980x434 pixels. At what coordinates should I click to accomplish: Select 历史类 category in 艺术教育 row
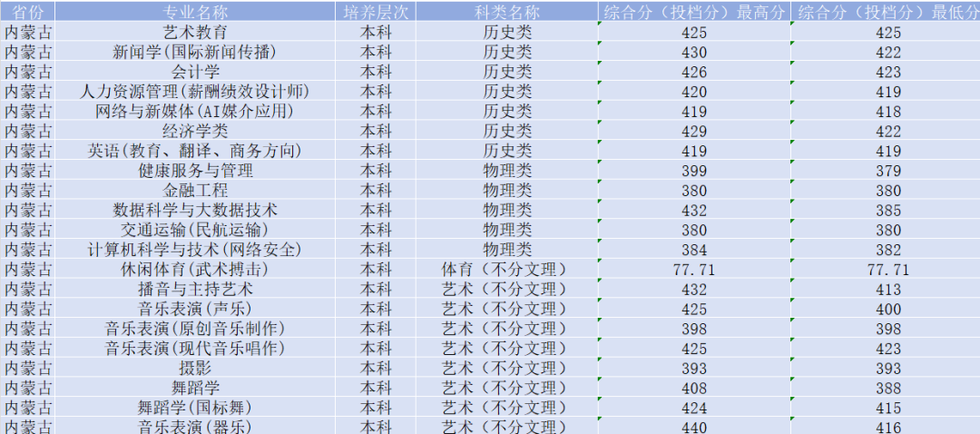(x=507, y=32)
